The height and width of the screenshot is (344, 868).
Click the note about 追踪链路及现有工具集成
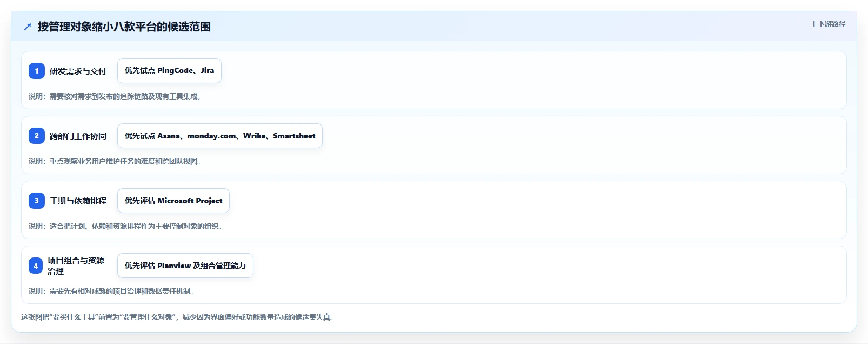click(x=115, y=96)
